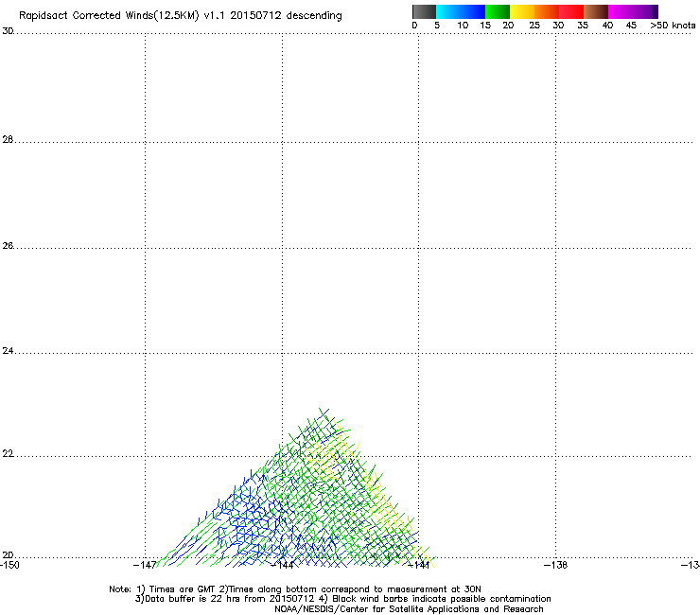Select the red 30–35 knots legend swatch
700x615 pixels.
point(571,11)
